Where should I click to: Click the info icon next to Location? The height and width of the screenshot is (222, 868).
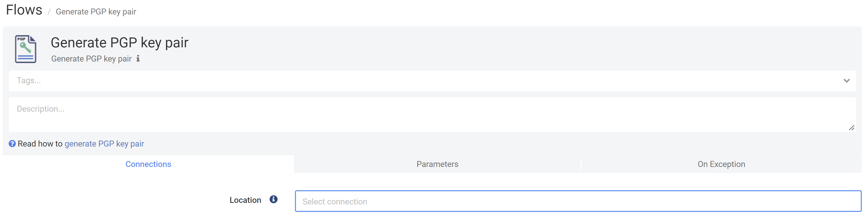(273, 199)
